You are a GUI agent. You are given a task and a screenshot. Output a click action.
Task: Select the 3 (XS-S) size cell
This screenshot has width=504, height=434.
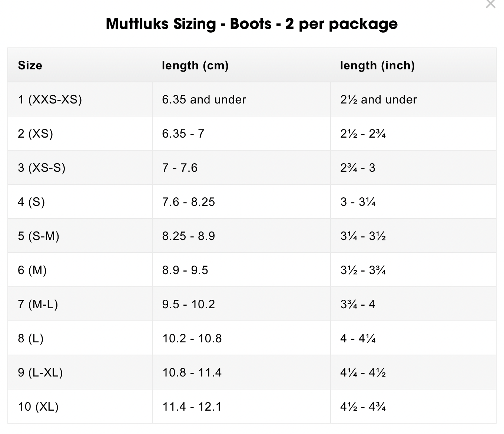pyautogui.click(x=42, y=168)
